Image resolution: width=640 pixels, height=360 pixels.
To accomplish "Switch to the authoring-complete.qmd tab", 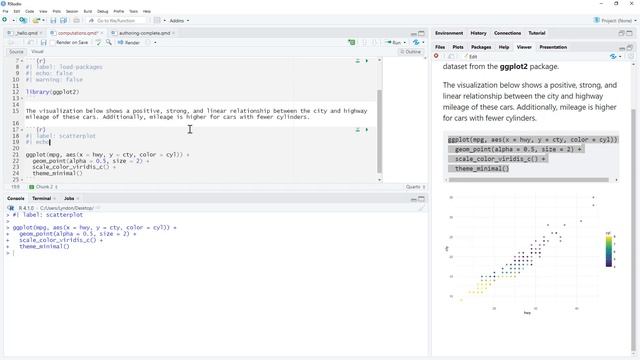I will [x=144, y=33].
